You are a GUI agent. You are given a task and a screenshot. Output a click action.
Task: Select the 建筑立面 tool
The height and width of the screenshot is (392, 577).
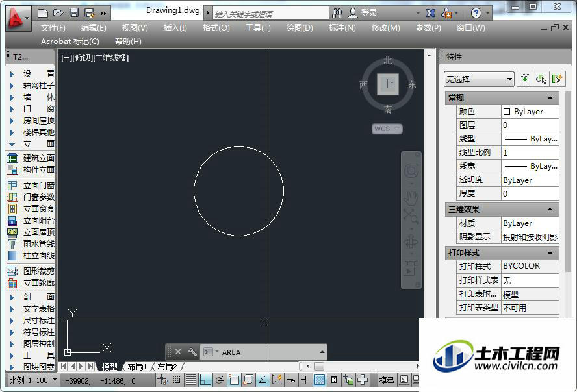coord(31,158)
